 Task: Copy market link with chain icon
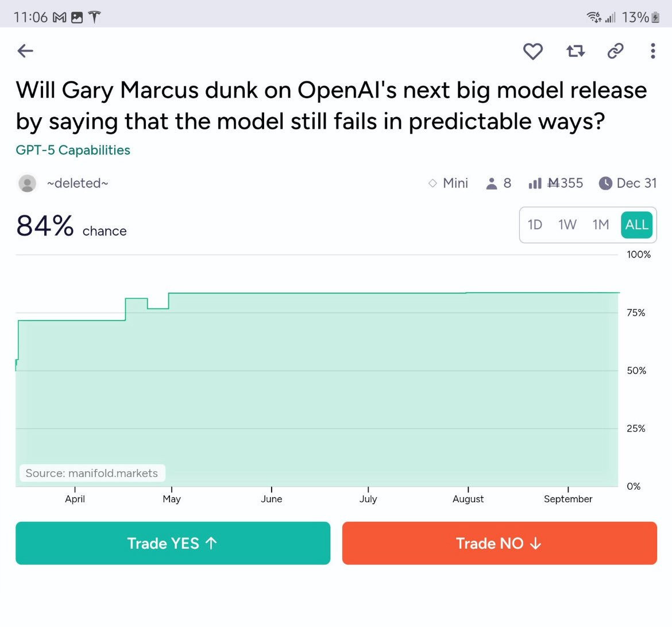pos(615,51)
